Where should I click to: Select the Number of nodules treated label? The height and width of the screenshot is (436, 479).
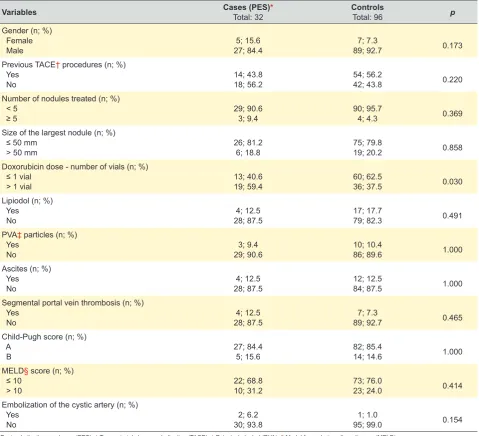pyautogui.click(x=61, y=99)
